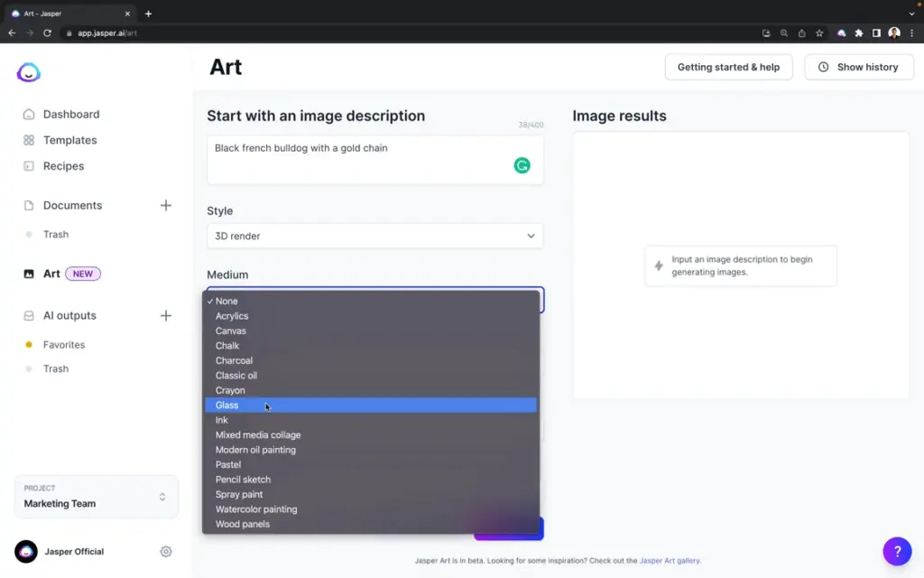The width and height of the screenshot is (924, 578).
Task: Open the purple help question mark button
Action: pos(897,550)
